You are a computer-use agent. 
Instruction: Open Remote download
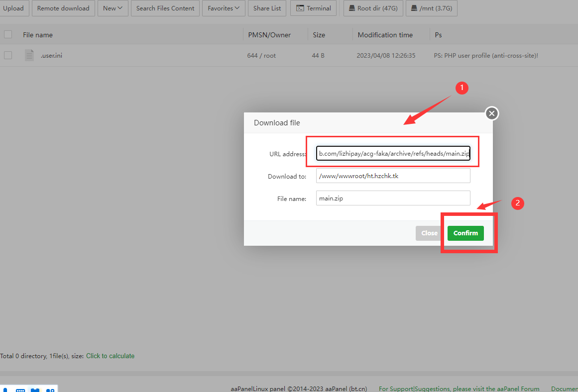click(x=63, y=8)
